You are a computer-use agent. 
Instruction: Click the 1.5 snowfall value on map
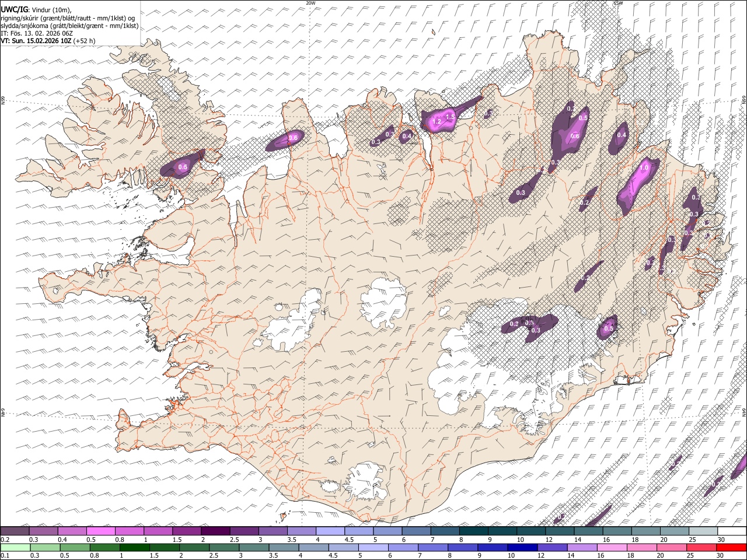point(450,117)
